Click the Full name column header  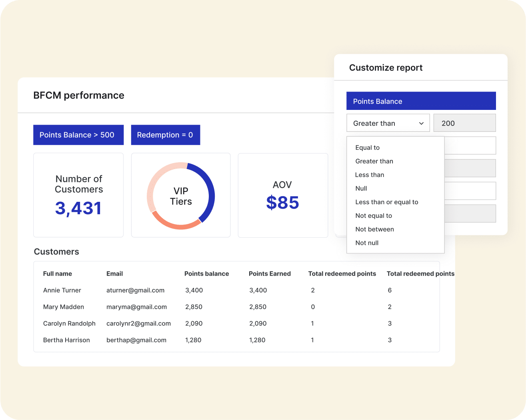(x=58, y=274)
